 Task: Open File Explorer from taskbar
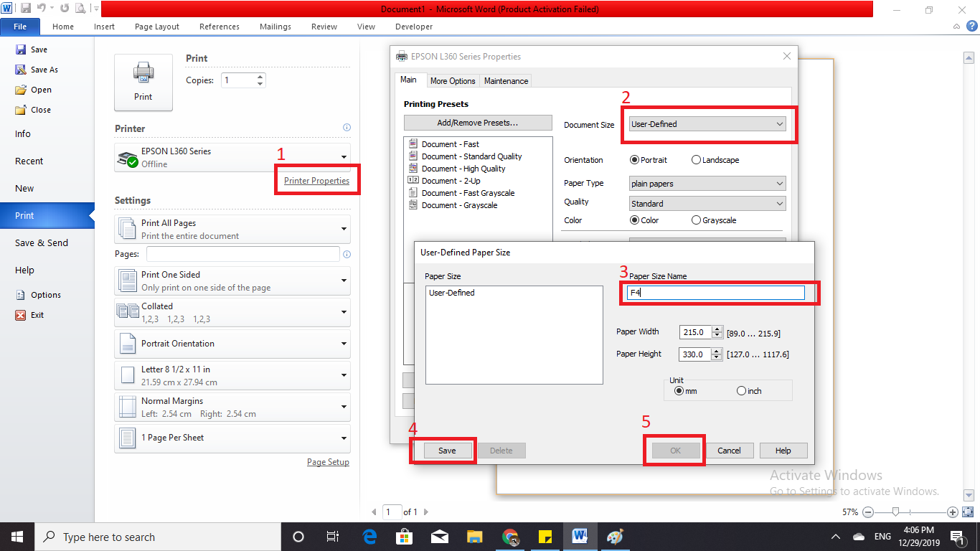474,537
